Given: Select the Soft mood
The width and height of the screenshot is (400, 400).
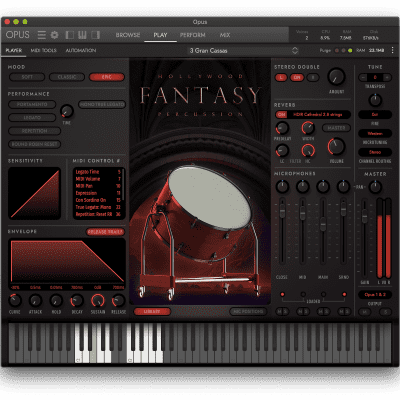Looking at the screenshot, I should pyautogui.click(x=27, y=77).
